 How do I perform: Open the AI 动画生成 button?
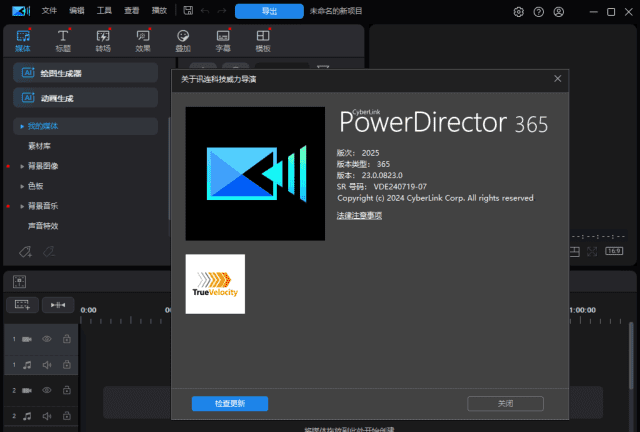(x=85, y=98)
